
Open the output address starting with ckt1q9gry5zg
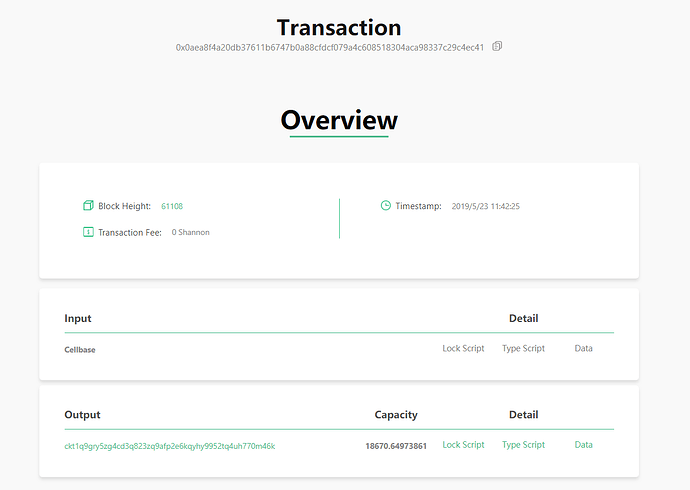169,446
